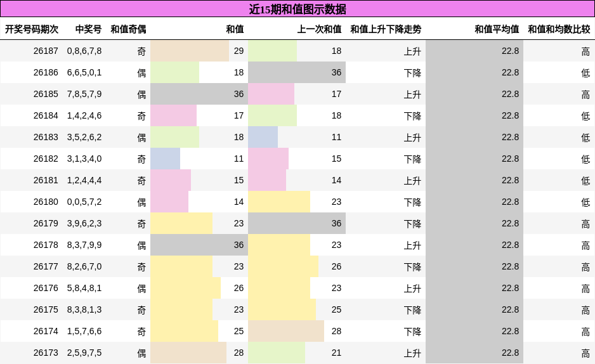Click average 22.8 in row 26187
595x364 pixels.
click(511, 51)
